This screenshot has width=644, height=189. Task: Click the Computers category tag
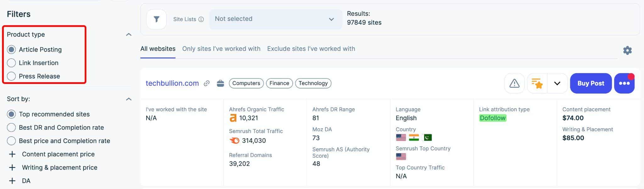246,83
